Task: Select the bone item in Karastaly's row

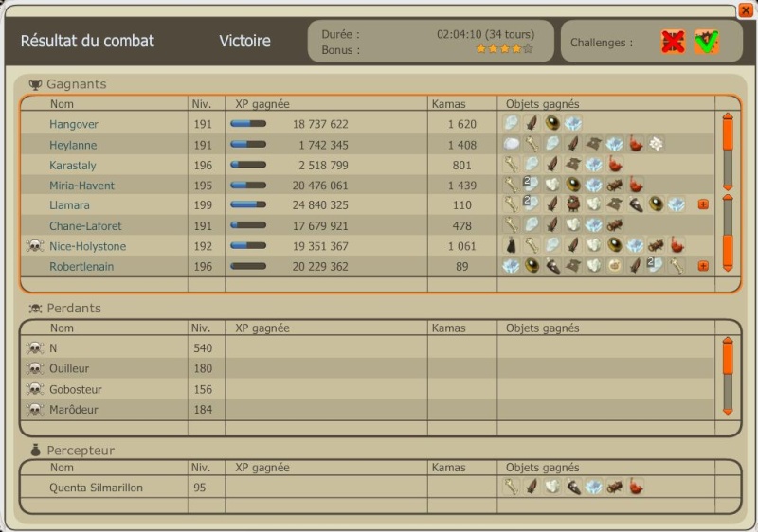Action: 511,164
